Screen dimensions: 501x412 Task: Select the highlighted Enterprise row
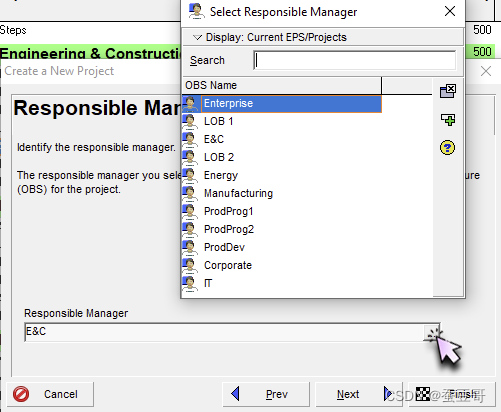(282, 104)
